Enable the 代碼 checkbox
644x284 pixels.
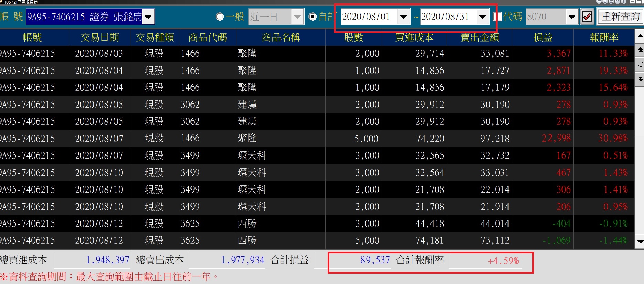coord(497,17)
